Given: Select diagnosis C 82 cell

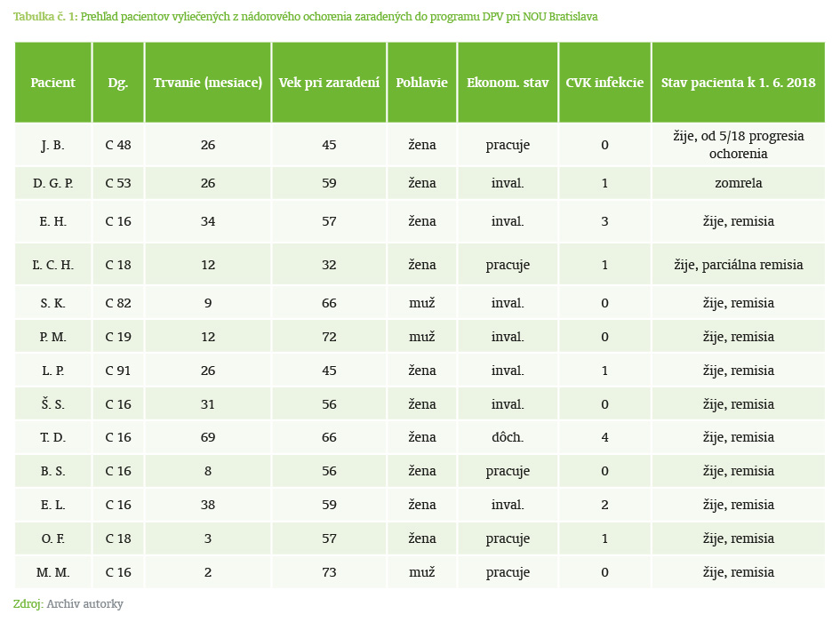Looking at the screenshot, I should pyautogui.click(x=118, y=303).
